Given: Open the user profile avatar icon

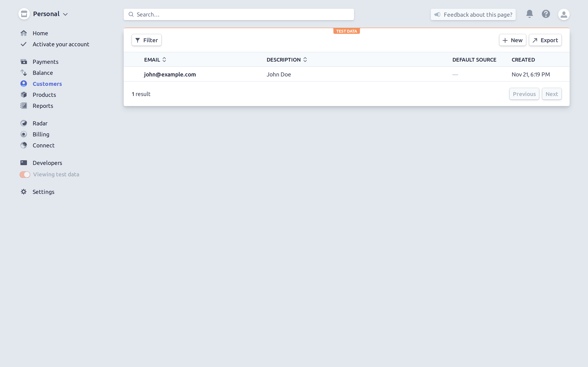Looking at the screenshot, I should point(564,14).
